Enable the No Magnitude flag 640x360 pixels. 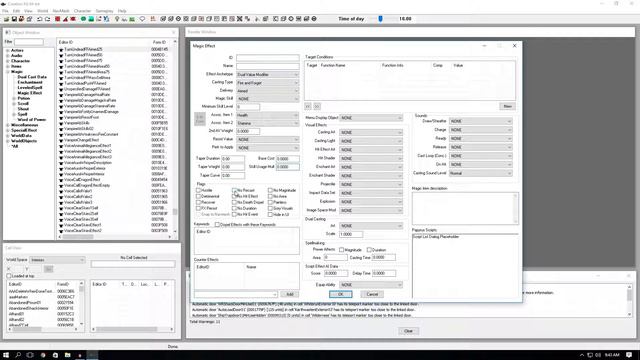coord(270,190)
